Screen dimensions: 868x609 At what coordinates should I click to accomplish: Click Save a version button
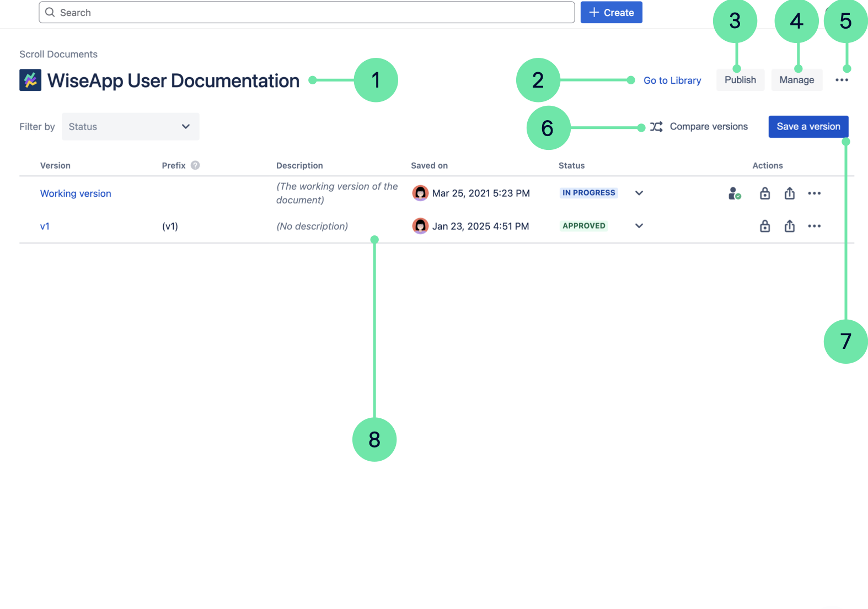pyautogui.click(x=808, y=127)
